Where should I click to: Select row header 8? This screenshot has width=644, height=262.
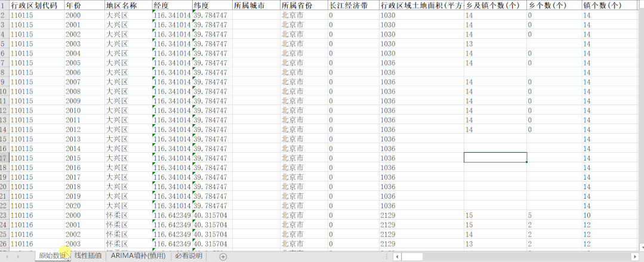[4, 72]
